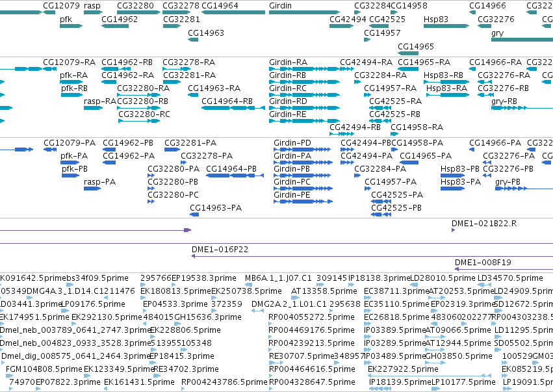Select the CG14963 gene label
The height and width of the screenshot is (392, 553).
coord(206,33)
